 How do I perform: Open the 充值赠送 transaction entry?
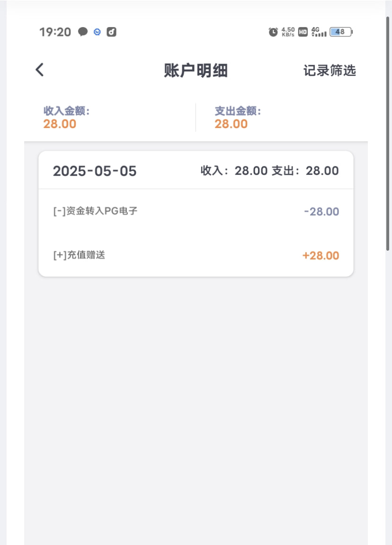coord(80,255)
